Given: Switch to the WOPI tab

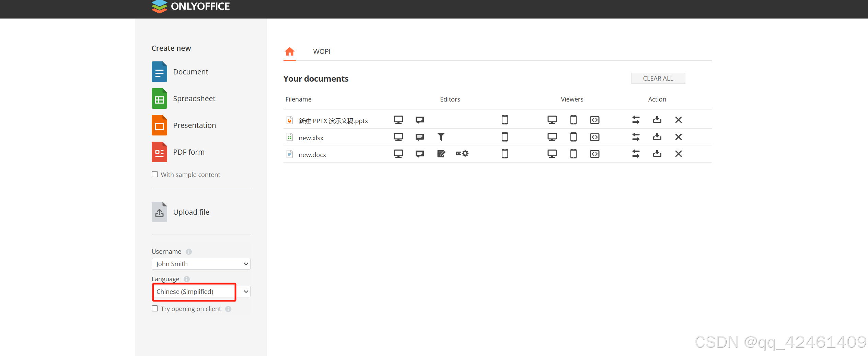Looking at the screenshot, I should [322, 51].
